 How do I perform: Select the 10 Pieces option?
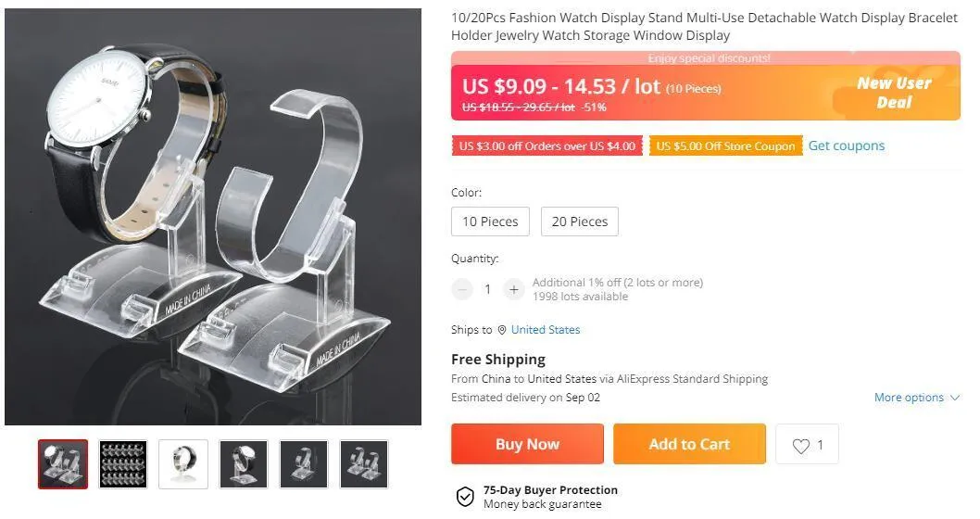coord(491,222)
